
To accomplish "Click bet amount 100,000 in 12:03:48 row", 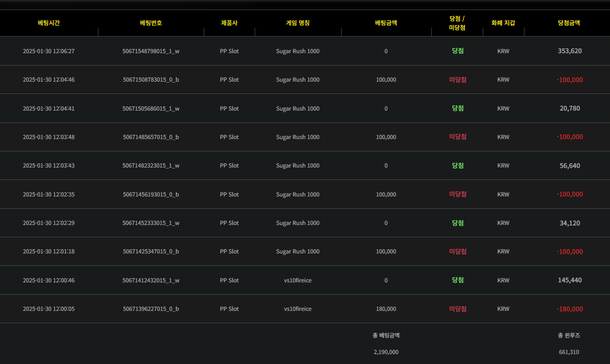I will point(386,137).
